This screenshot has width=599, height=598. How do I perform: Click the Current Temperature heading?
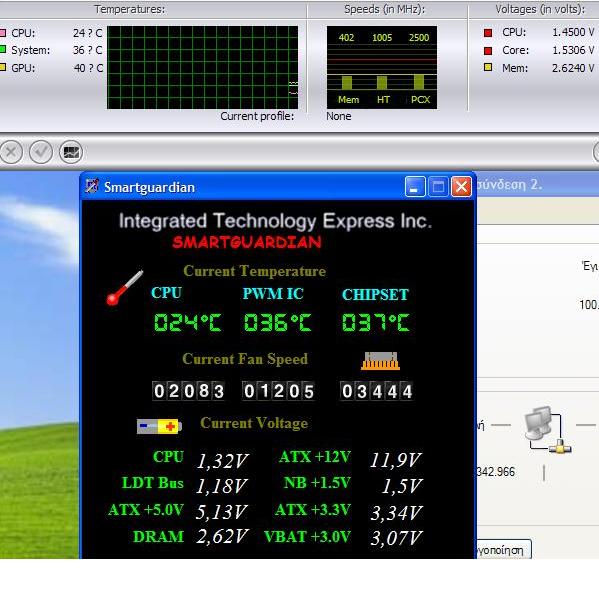(x=254, y=271)
